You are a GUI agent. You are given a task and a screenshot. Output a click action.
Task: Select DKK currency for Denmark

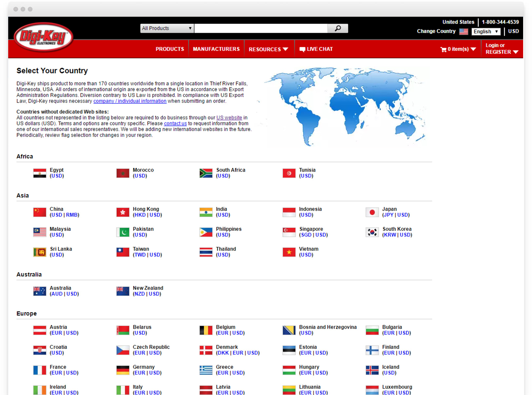[223, 353]
